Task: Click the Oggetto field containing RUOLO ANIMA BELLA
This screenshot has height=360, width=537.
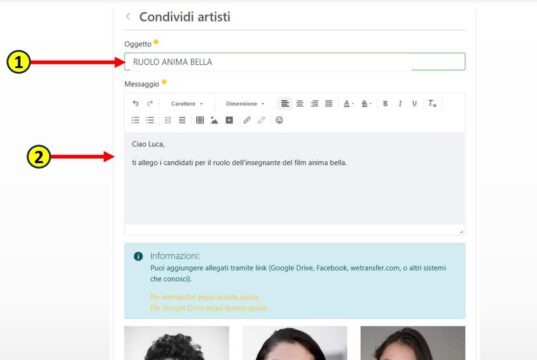Action: coord(295,62)
